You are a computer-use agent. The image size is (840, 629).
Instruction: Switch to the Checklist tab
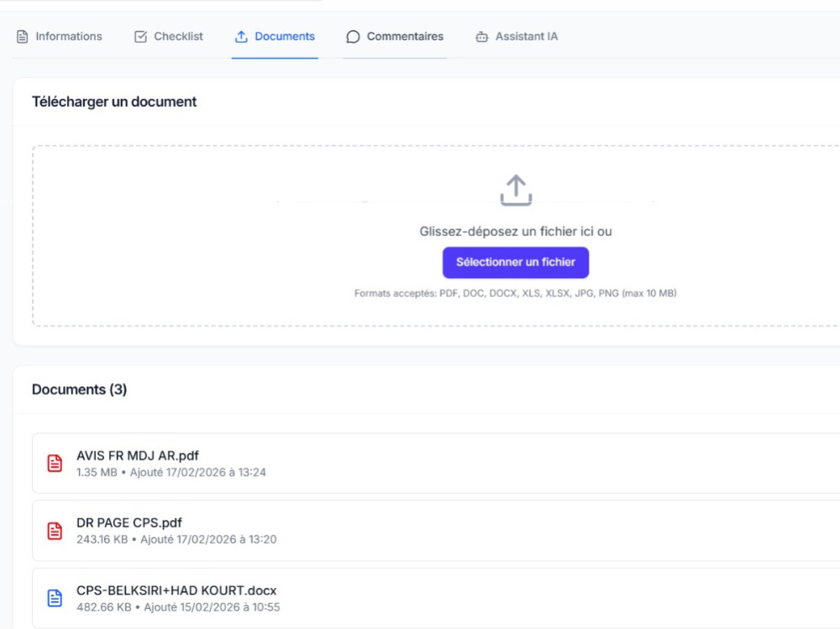168,36
